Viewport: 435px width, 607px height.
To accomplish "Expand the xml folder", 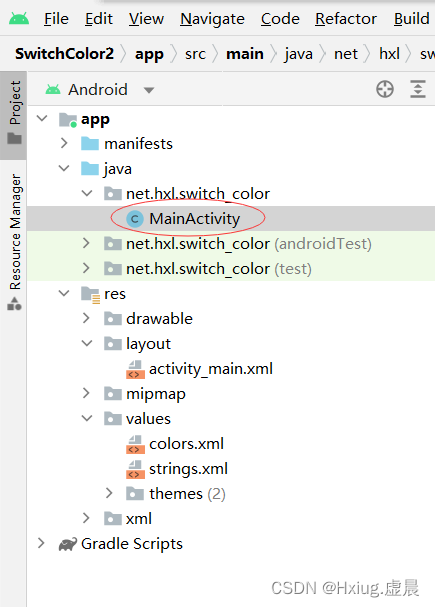I will pyautogui.click(x=87, y=518).
